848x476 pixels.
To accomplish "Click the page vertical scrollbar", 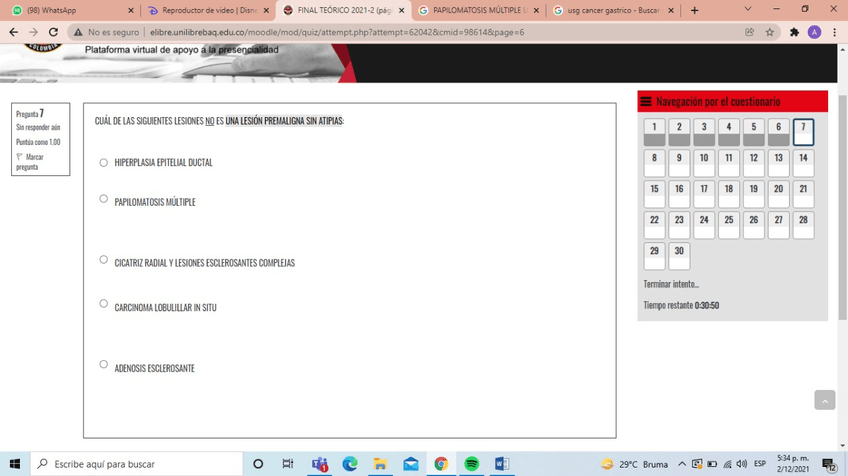I will click(x=843, y=207).
